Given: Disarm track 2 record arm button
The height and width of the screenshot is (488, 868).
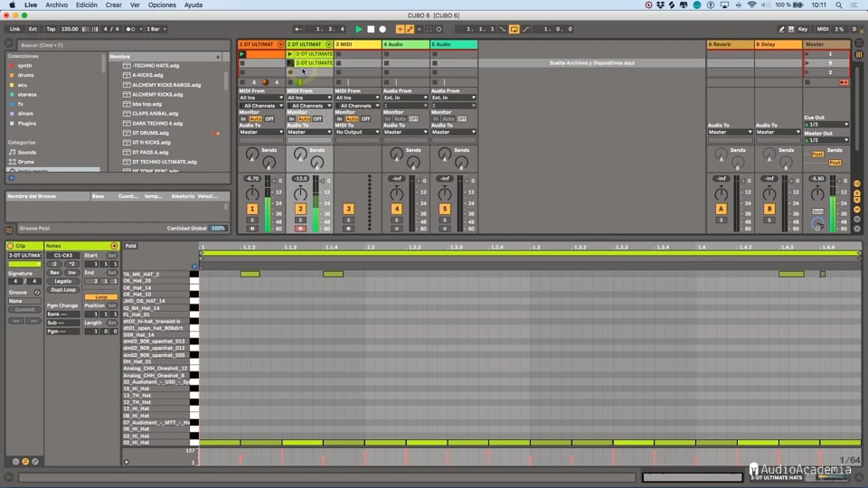Looking at the screenshot, I should pyautogui.click(x=300, y=228).
